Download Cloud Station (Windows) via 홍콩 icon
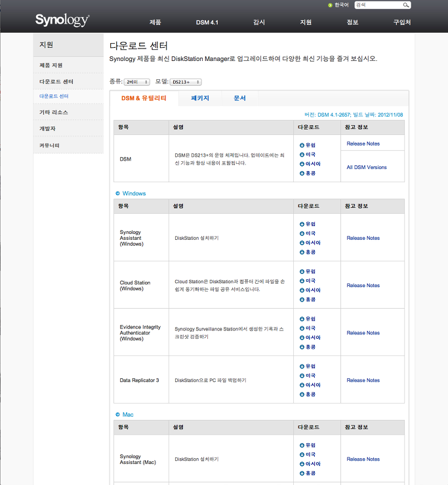Viewport: 448px width, 485px height. click(302, 300)
